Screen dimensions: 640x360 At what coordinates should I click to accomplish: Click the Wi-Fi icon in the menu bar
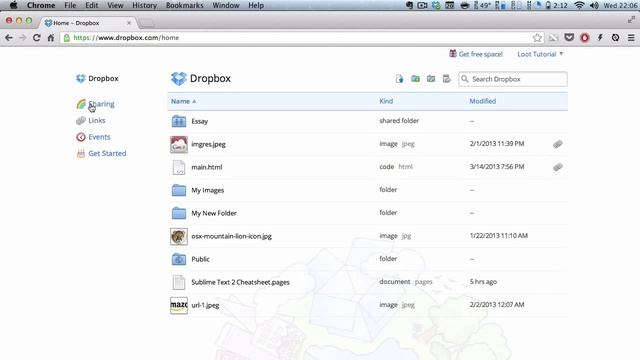579,5
